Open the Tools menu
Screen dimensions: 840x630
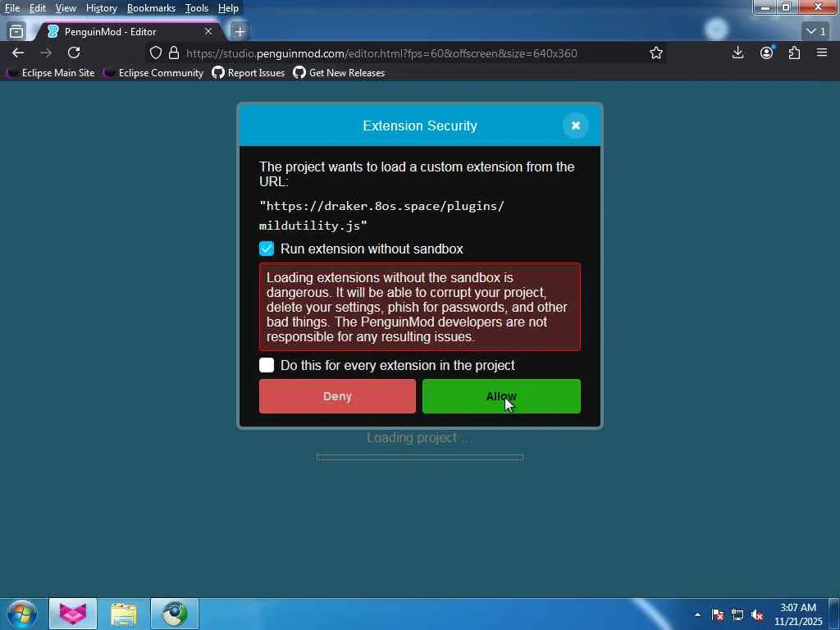197,8
